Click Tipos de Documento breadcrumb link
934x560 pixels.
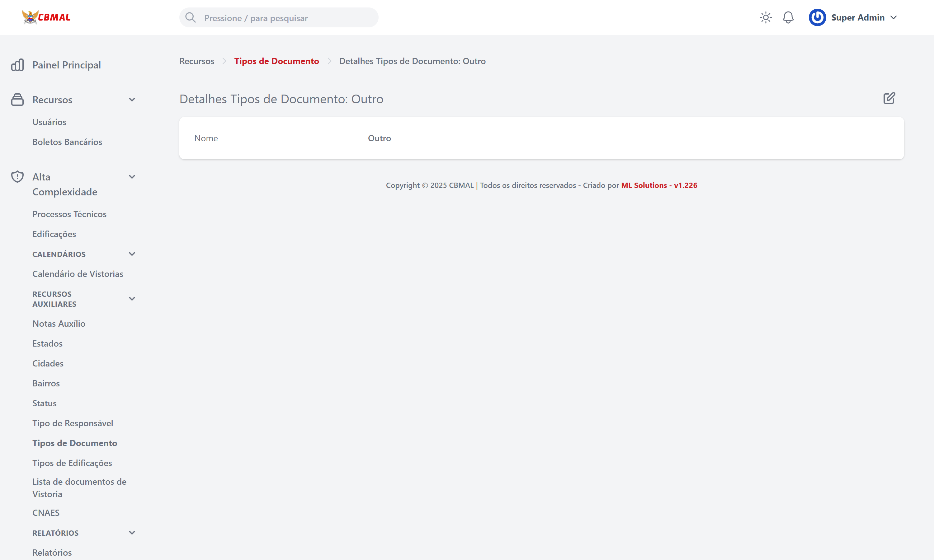276,61
